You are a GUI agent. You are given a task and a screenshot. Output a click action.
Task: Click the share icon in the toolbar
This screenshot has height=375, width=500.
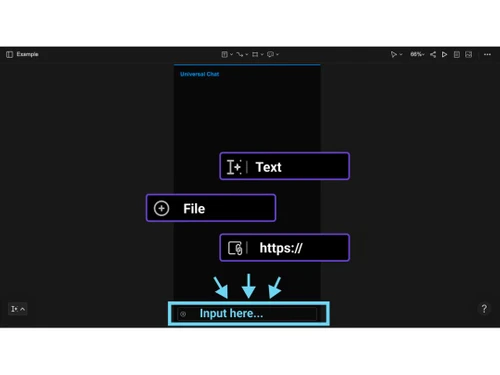(x=433, y=54)
